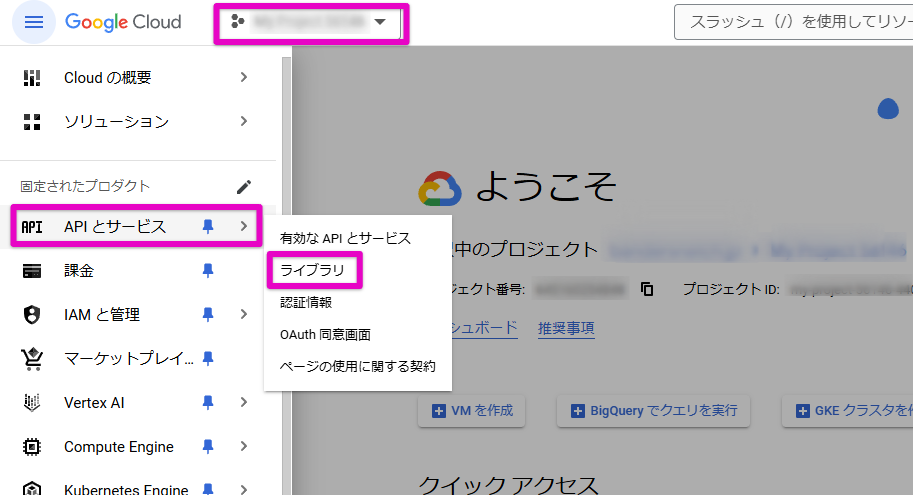913x495 pixels.
Task: Unpin Kubernetes Engine
Action: coord(208,489)
